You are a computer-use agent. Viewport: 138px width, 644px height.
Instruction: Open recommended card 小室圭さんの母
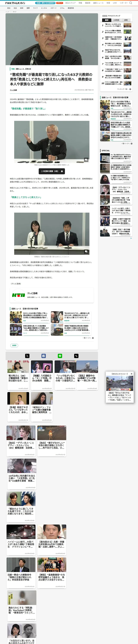65,375
